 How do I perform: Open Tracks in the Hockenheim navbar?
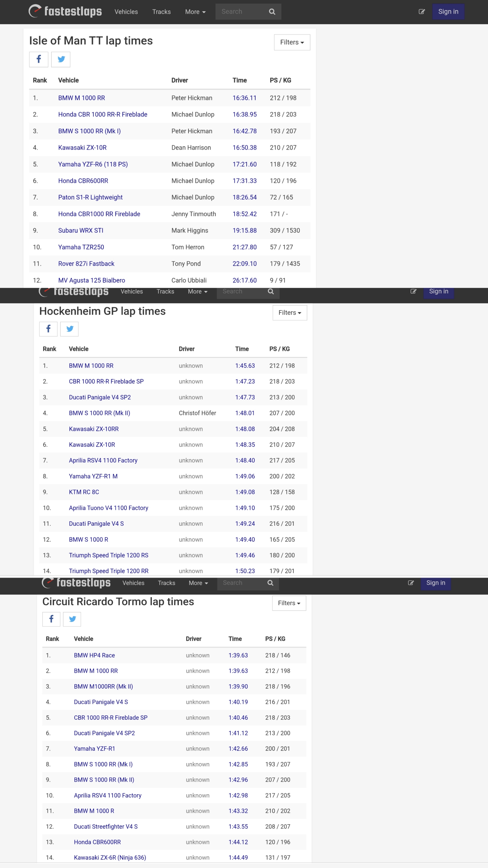165,292
